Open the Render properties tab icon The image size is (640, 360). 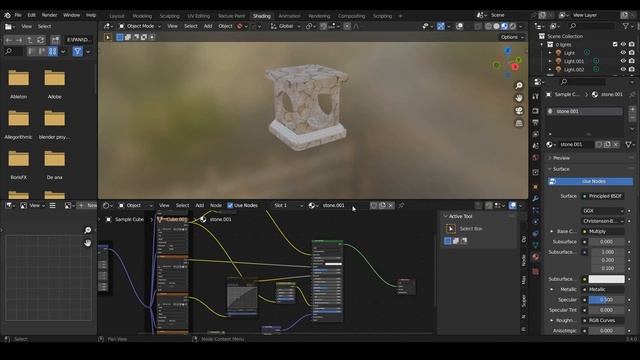click(536, 111)
